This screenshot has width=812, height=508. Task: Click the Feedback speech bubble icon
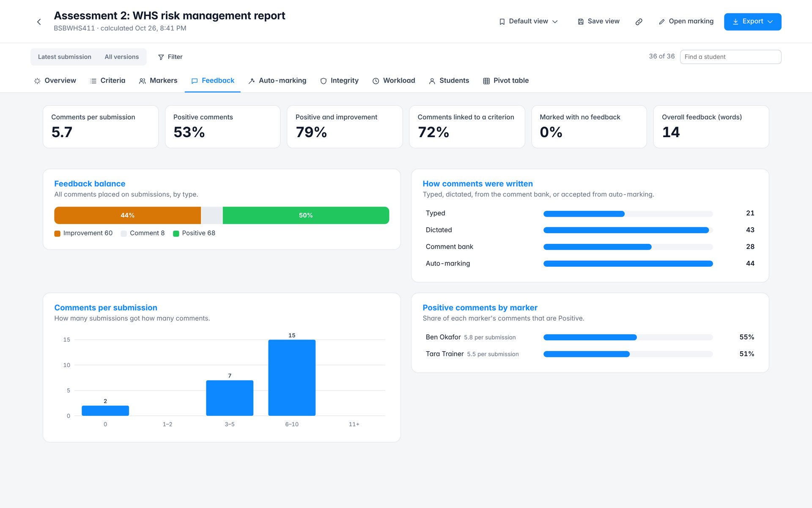(x=195, y=81)
